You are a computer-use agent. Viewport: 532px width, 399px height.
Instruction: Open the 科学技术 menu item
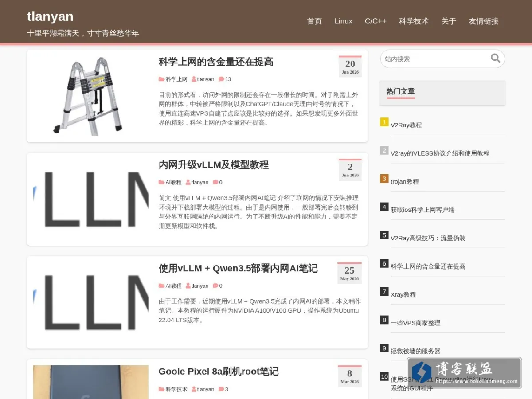(414, 21)
